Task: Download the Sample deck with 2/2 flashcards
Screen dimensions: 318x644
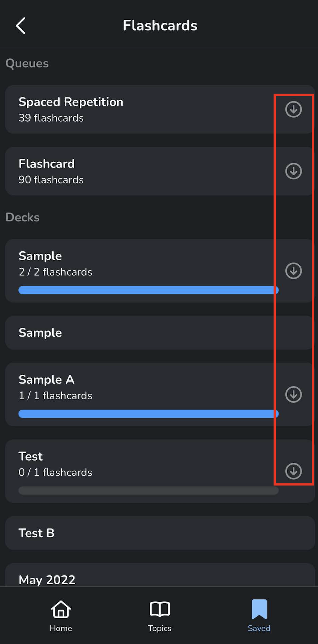Action: (293, 271)
